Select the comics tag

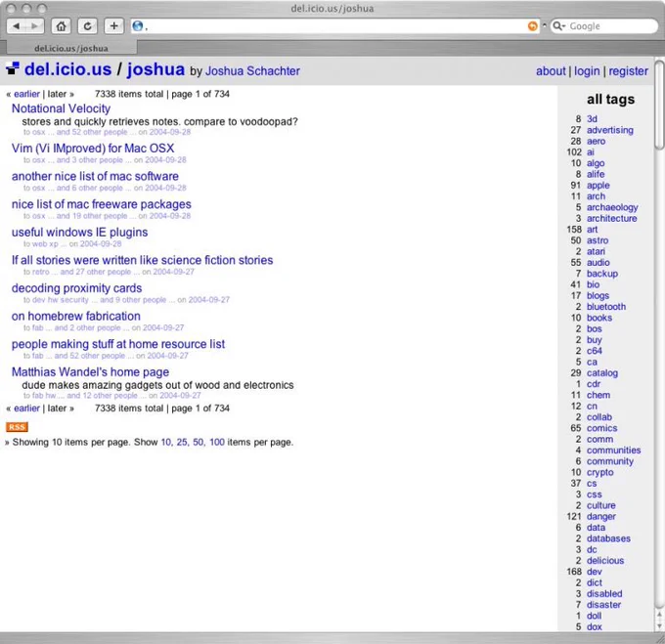[x=601, y=428]
